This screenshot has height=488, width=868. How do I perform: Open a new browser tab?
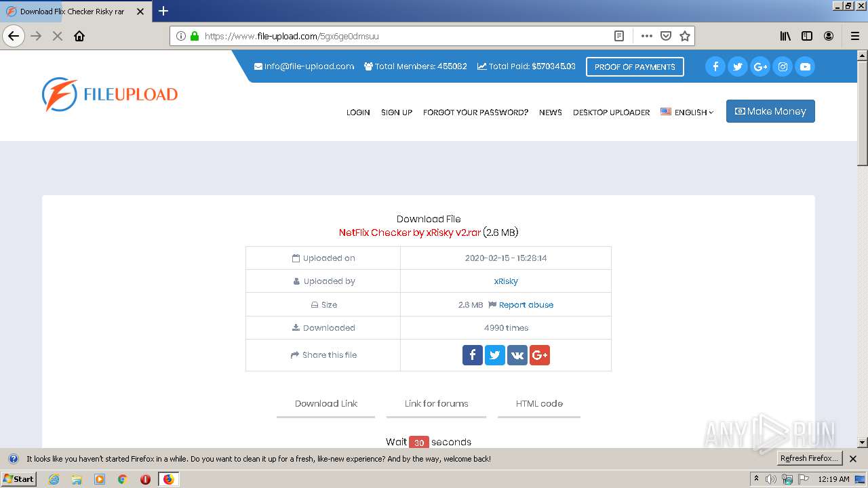(x=163, y=11)
